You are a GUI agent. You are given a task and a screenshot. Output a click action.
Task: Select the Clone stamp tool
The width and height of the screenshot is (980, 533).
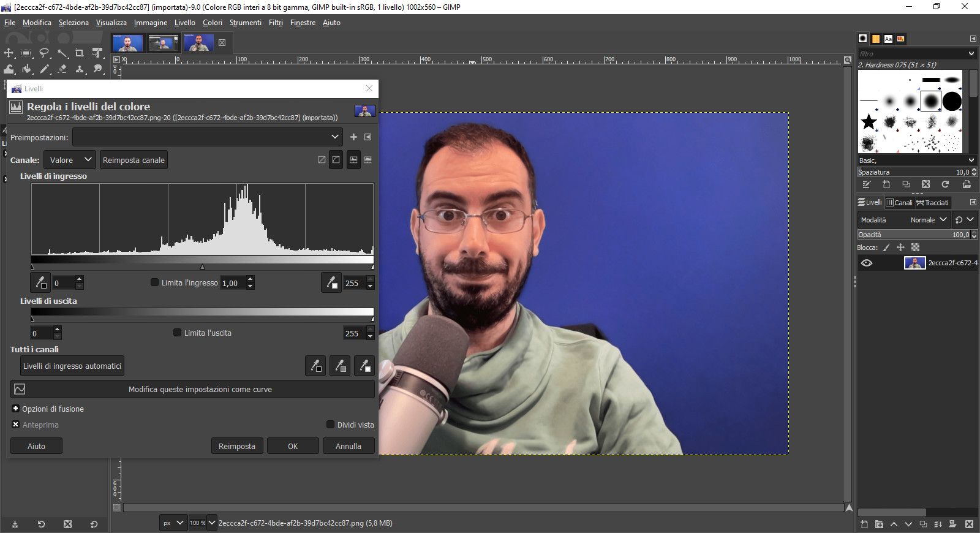coord(80,69)
